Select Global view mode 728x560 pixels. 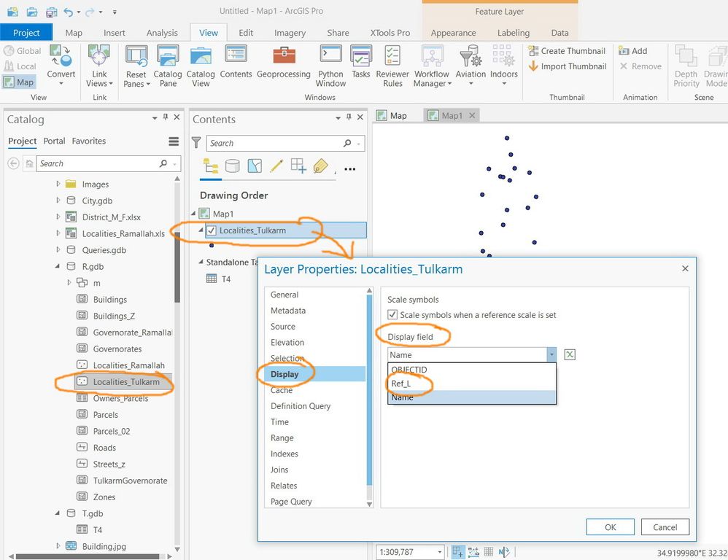pyautogui.click(x=23, y=51)
